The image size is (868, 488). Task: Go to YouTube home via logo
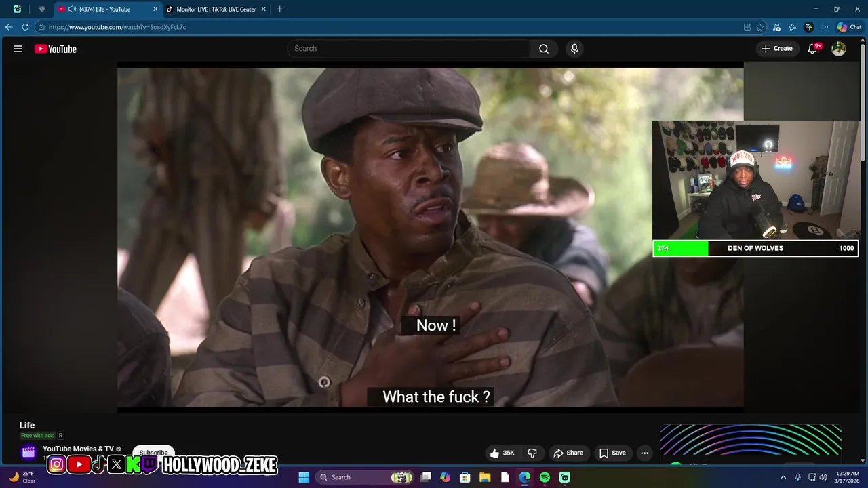pos(56,49)
